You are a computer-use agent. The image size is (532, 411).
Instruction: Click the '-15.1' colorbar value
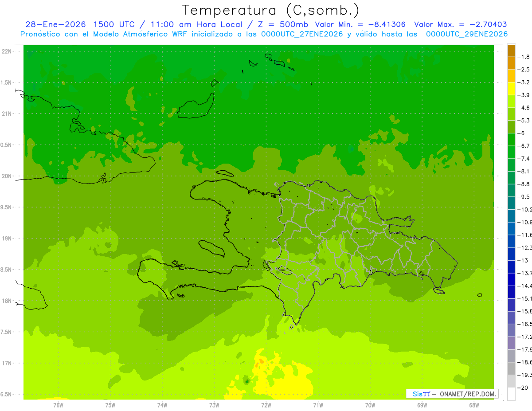point(524,298)
